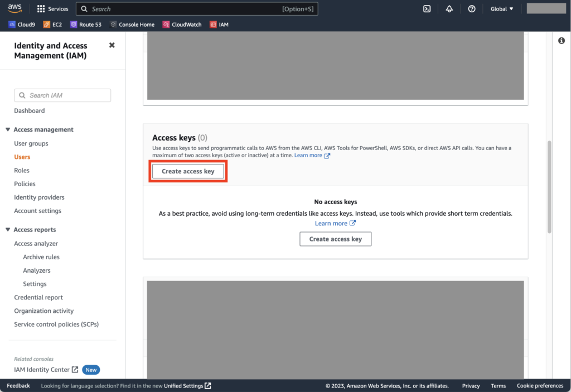
Task: Open Account settings in sidebar
Action: (x=38, y=211)
